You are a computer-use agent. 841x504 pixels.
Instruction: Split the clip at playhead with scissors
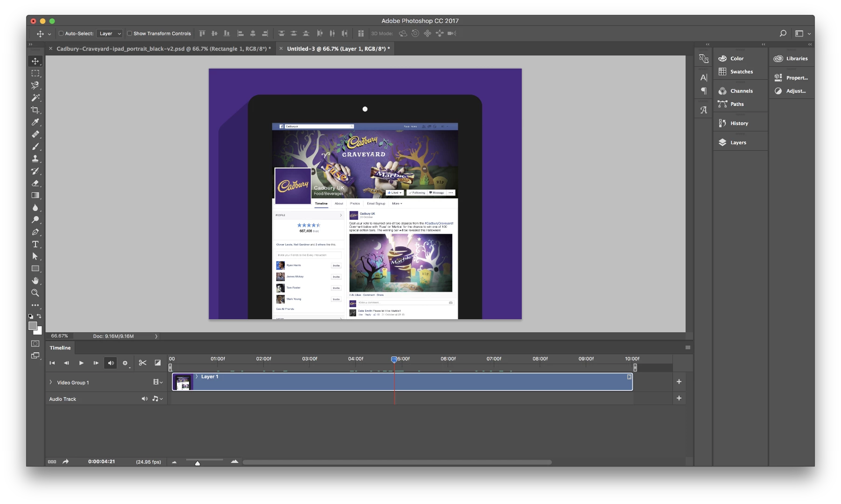[143, 363]
